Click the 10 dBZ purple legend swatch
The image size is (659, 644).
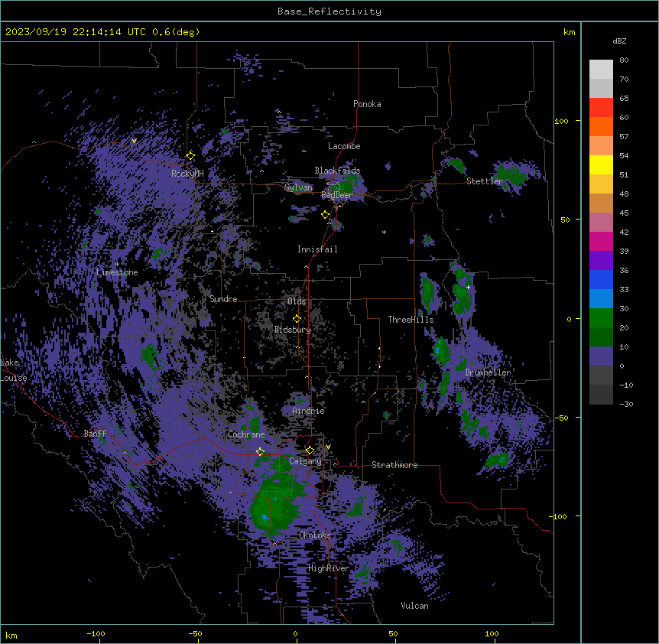click(x=601, y=356)
